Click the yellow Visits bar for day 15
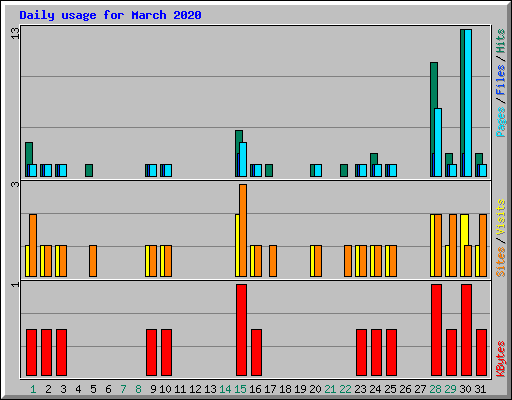Viewport: 512px width, 400px height. coord(237,245)
